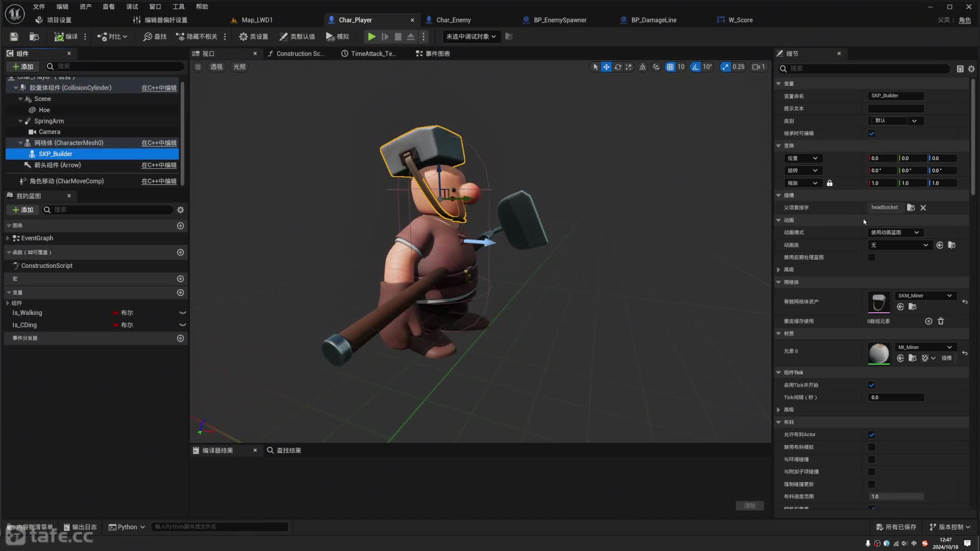Open the Output Log
Viewport: 980px width, 551px height.
tap(80, 527)
